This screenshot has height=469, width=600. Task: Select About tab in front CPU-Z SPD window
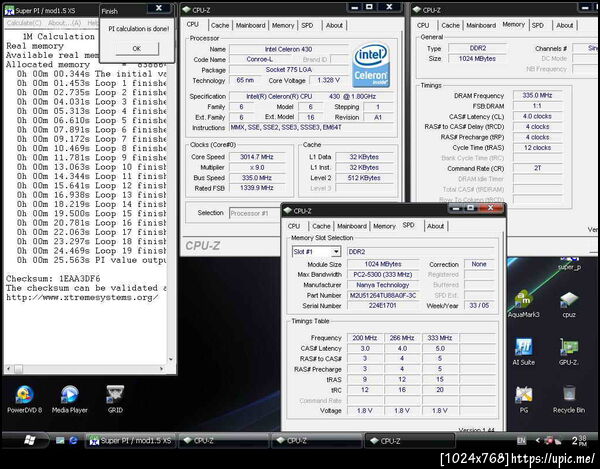click(435, 226)
